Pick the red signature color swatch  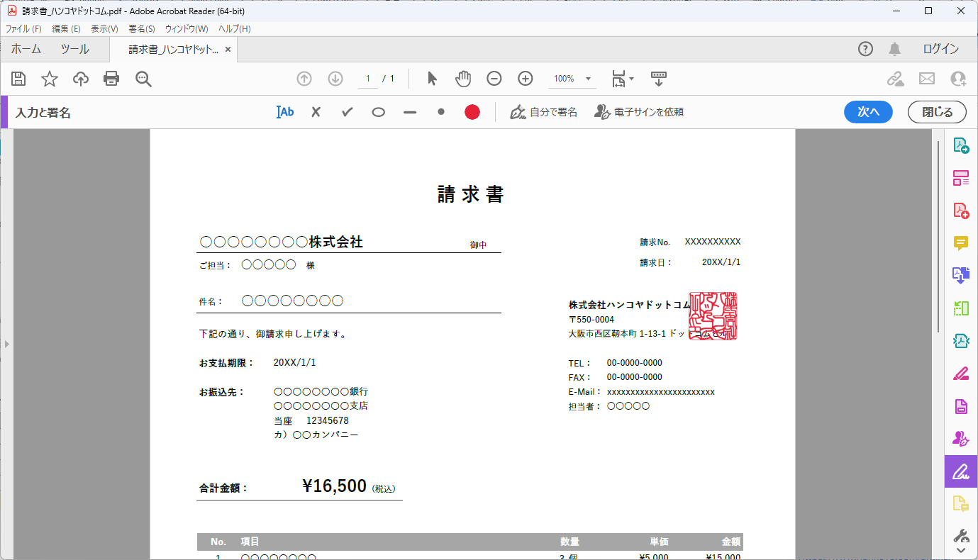(x=472, y=111)
